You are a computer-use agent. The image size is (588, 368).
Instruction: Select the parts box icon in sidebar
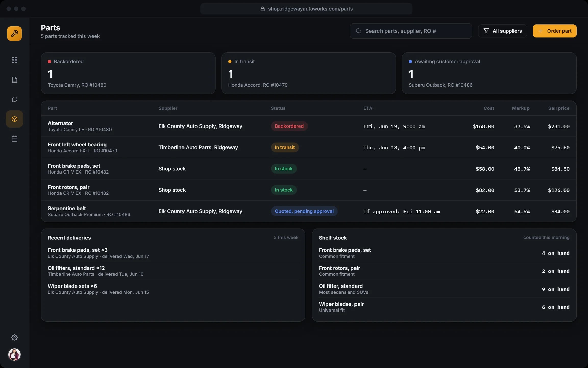click(x=15, y=119)
